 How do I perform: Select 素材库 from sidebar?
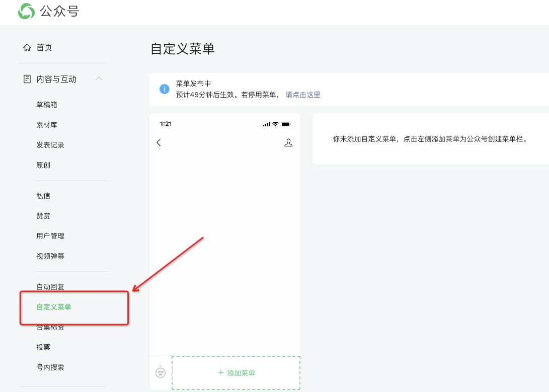click(47, 125)
